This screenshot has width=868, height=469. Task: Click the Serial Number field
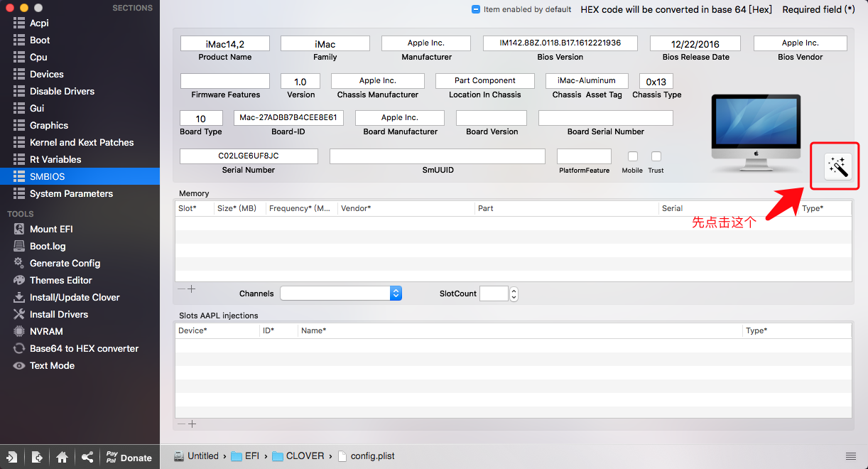(249, 156)
